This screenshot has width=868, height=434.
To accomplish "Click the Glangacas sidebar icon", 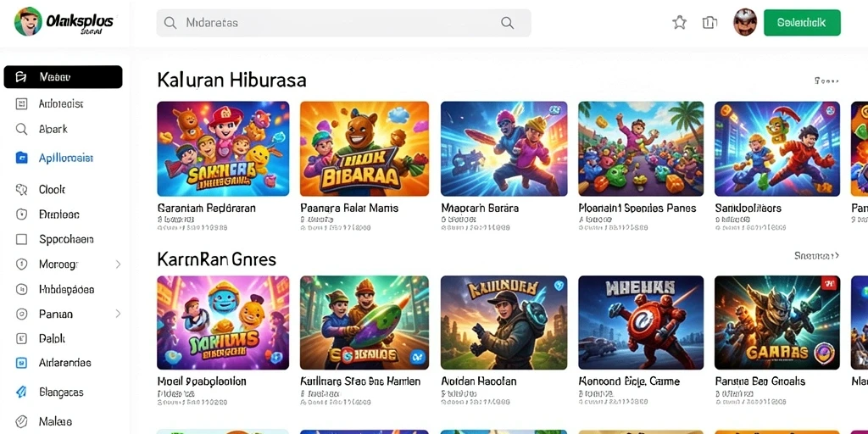I will pyautogui.click(x=21, y=392).
